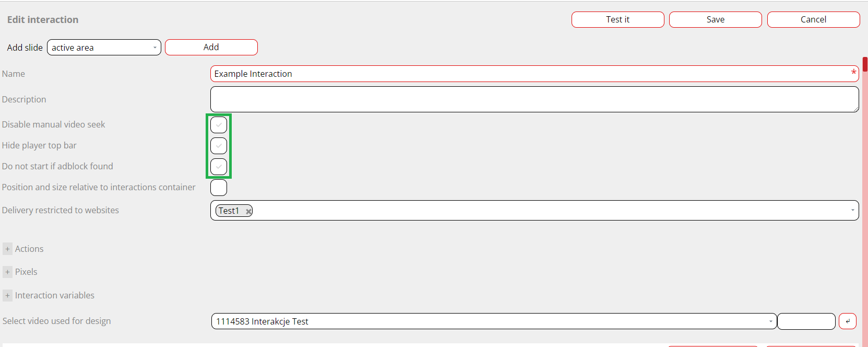This screenshot has height=347, width=868.
Task: Open the video used for design dropdown
Action: (x=494, y=321)
